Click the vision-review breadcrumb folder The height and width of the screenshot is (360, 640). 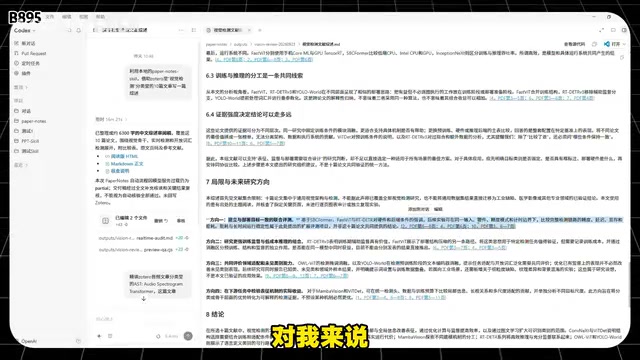click(x=275, y=44)
